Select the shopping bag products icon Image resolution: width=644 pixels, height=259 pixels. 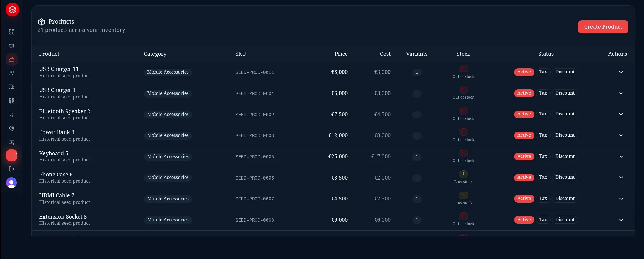pos(12,59)
